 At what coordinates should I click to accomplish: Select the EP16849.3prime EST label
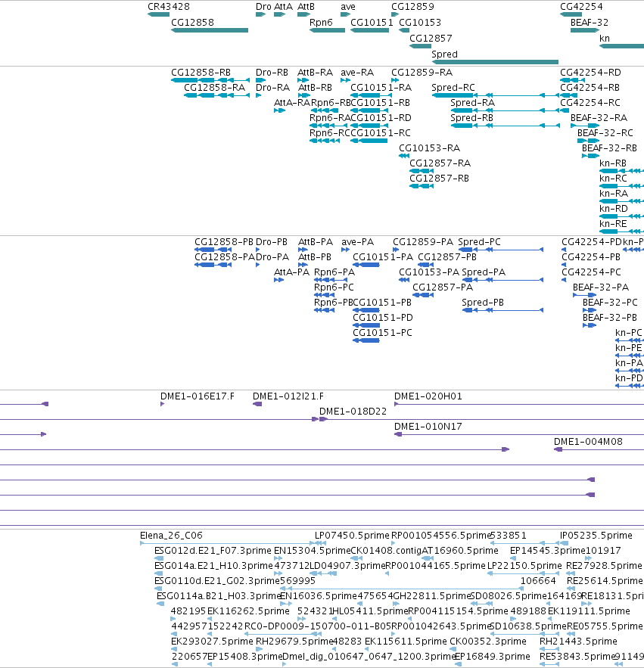coord(492,657)
